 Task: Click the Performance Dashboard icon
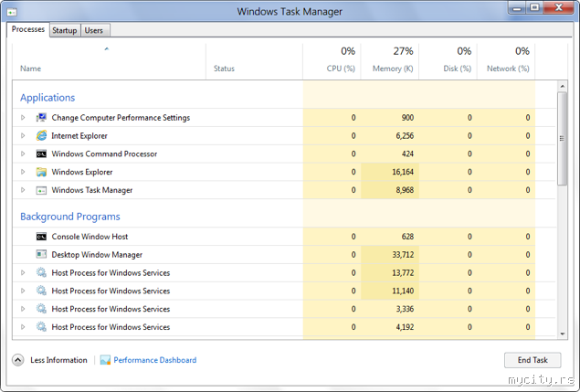105,360
